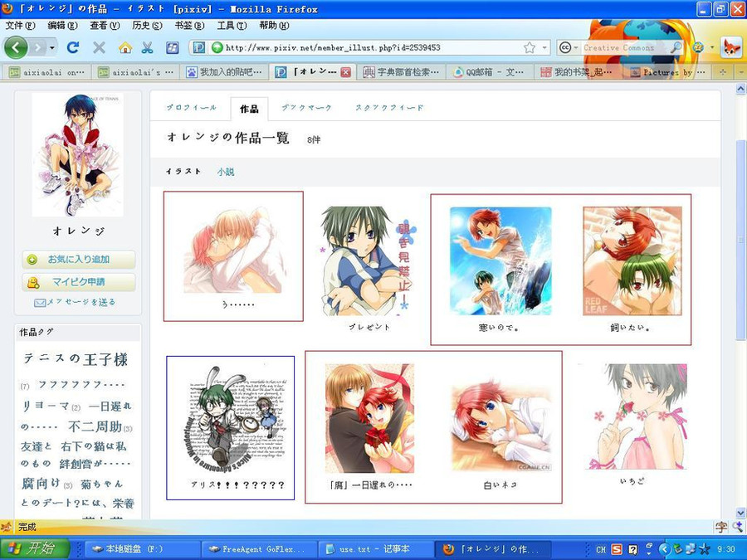
Task: Open the プロフィール page tab
Action: click(192, 108)
